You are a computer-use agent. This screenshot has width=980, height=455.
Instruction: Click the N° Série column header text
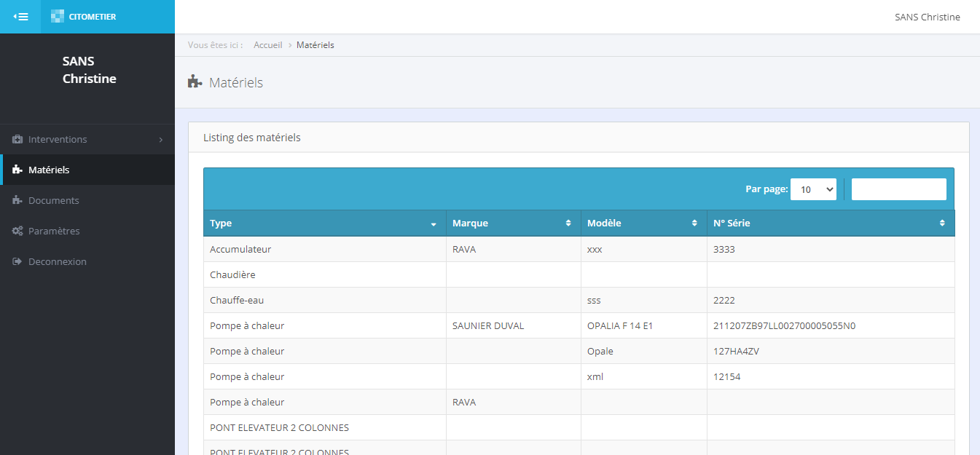(x=732, y=223)
